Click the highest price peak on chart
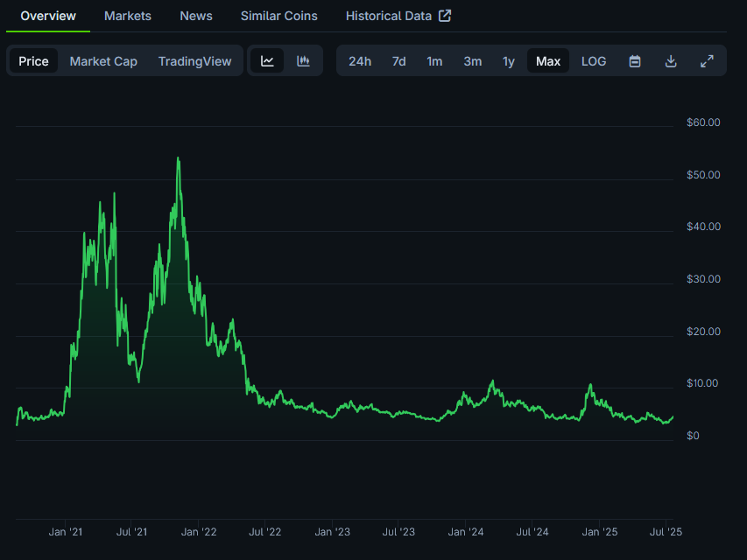747x560 pixels. pos(178,158)
